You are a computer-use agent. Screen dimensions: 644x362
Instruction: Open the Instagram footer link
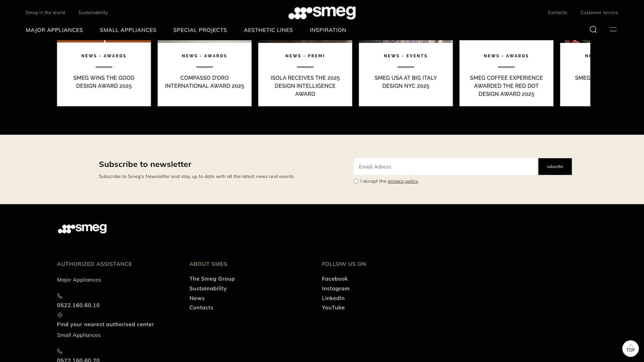click(x=335, y=289)
